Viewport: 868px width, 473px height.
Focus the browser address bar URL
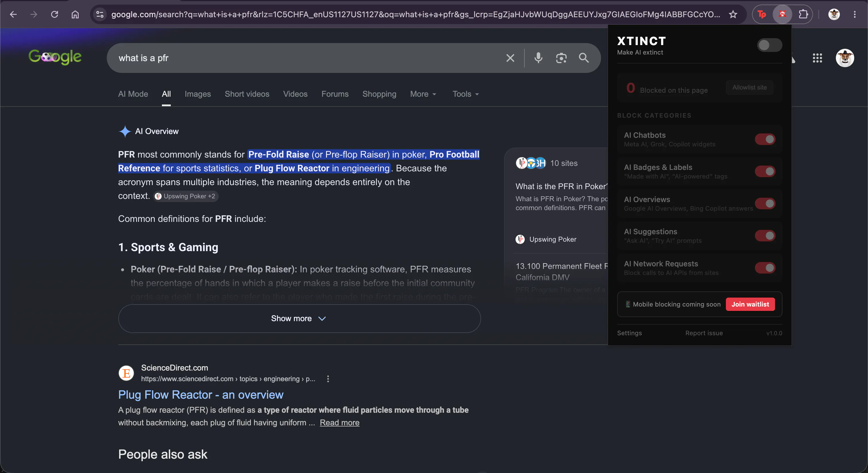415,14
